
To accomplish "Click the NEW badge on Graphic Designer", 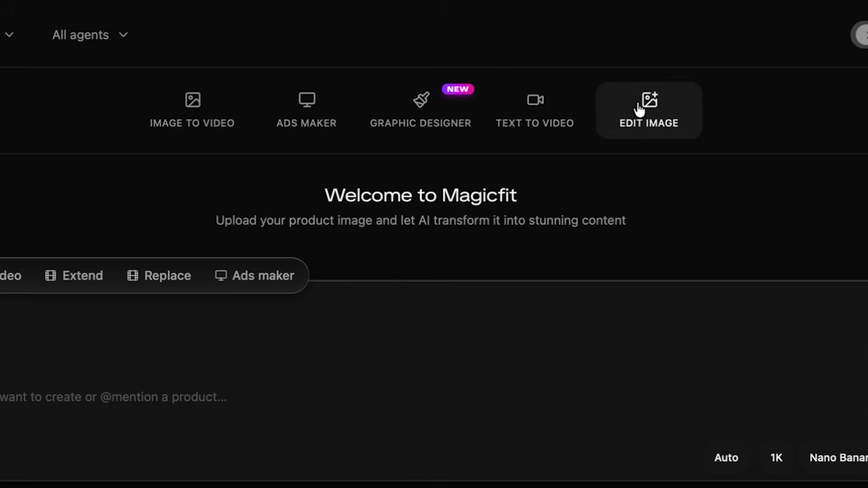I will tap(458, 89).
